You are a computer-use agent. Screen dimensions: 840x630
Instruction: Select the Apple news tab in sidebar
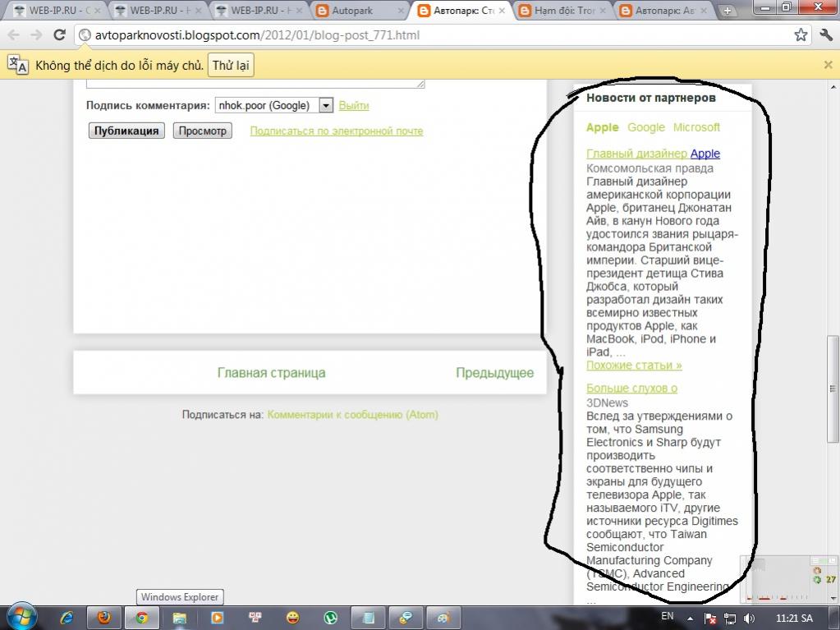tap(602, 127)
